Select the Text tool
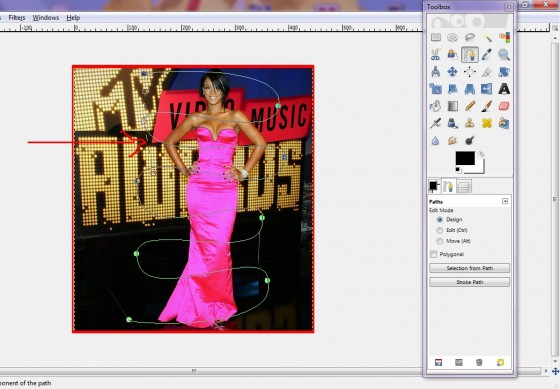Image resolution: width=560 pixels, height=389 pixels. pyautogui.click(x=504, y=89)
